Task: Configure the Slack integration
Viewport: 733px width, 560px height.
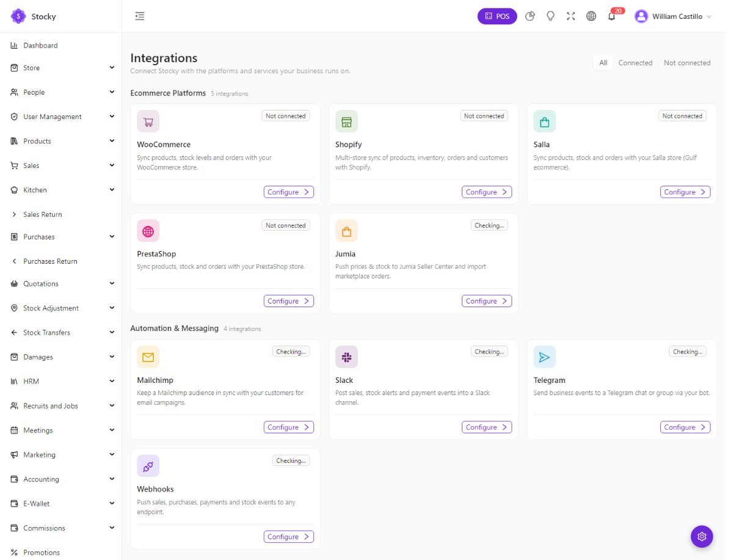Action: (487, 427)
